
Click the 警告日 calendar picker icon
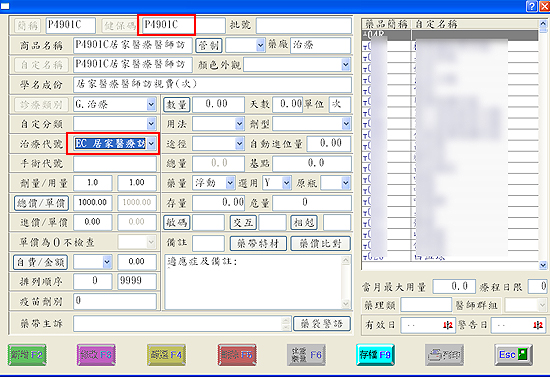(538, 325)
